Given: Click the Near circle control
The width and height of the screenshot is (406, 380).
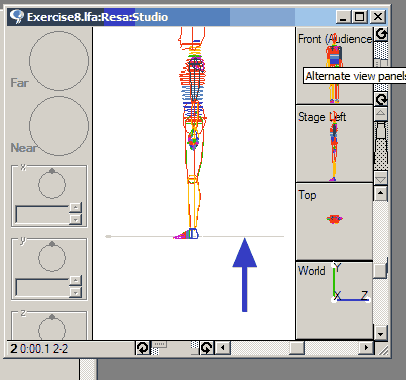Looking at the screenshot, I should tap(59, 126).
